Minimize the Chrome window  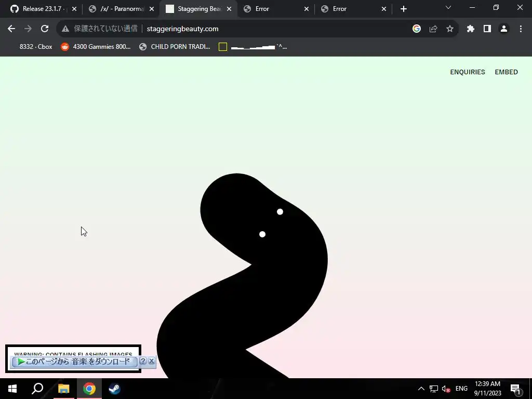(x=472, y=7)
